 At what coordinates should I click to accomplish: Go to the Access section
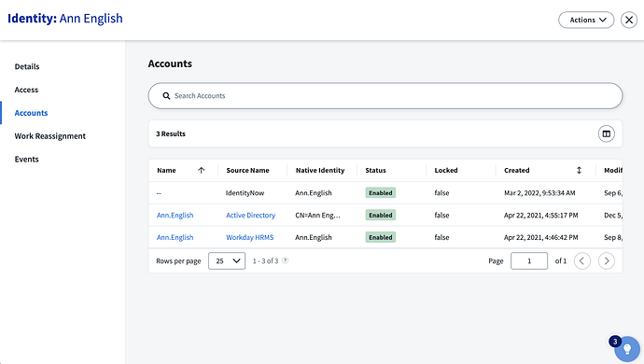coord(26,90)
